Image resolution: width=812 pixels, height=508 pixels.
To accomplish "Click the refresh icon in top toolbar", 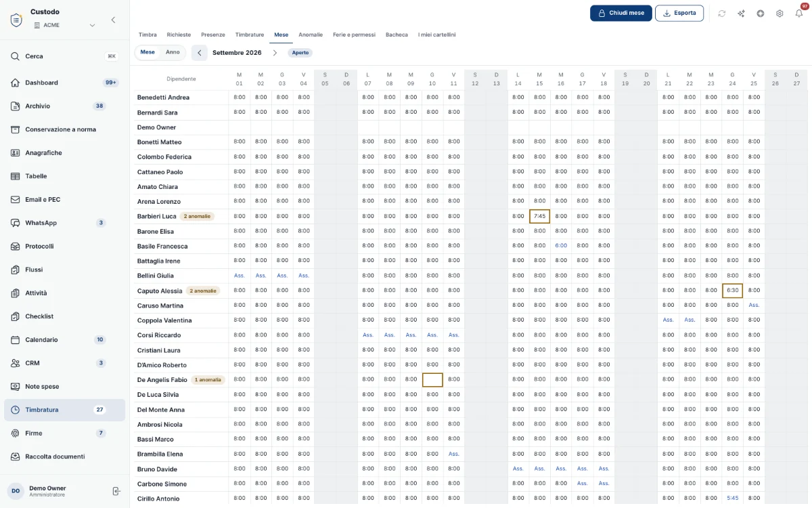I will coord(722,14).
